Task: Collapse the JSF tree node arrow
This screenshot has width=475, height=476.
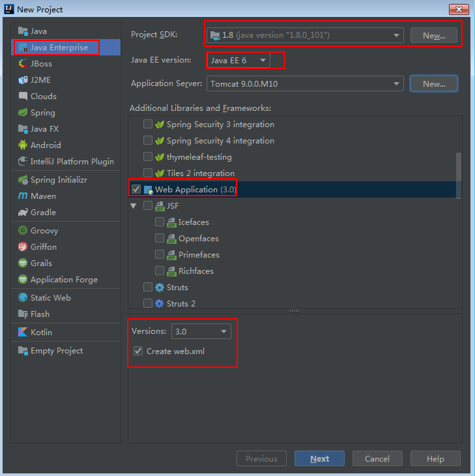Action: click(x=133, y=206)
